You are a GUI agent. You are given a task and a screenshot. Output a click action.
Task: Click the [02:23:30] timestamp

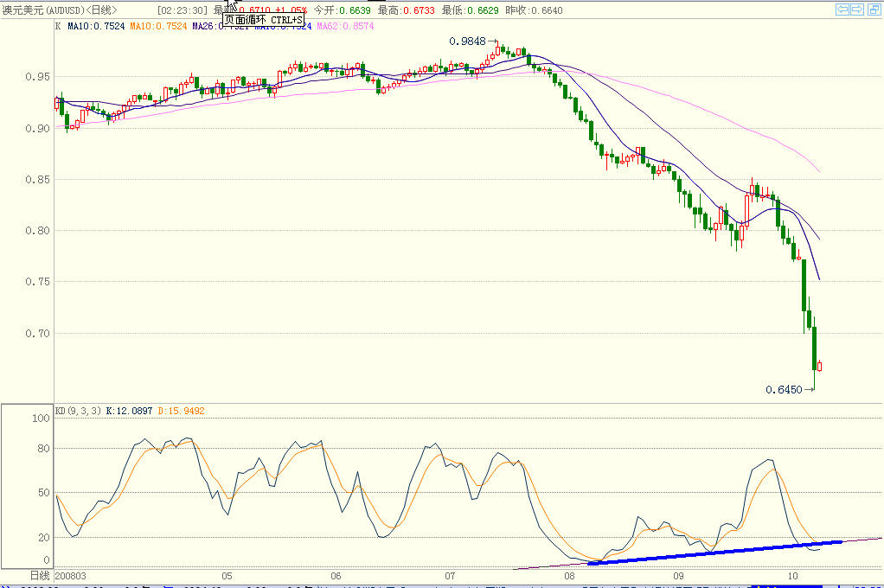(183, 10)
